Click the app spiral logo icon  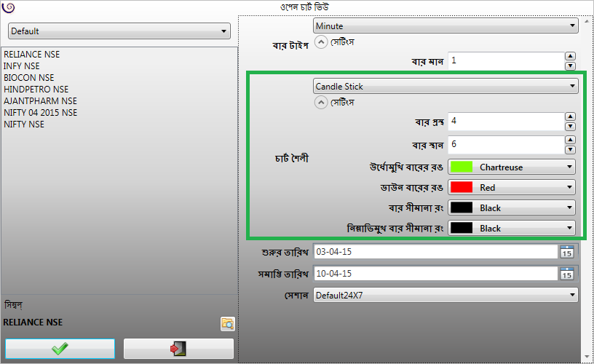click(x=8, y=7)
